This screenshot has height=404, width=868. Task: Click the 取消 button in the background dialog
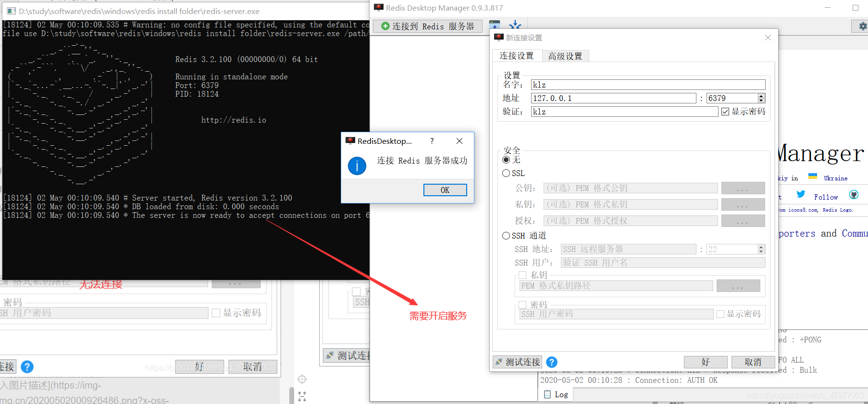(x=253, y=367)
